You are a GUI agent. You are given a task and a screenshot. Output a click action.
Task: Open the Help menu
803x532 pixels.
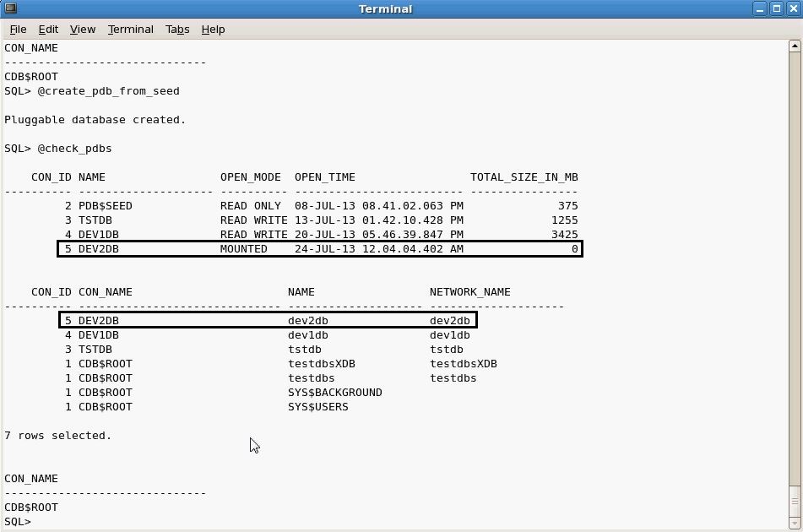(213, 29)
